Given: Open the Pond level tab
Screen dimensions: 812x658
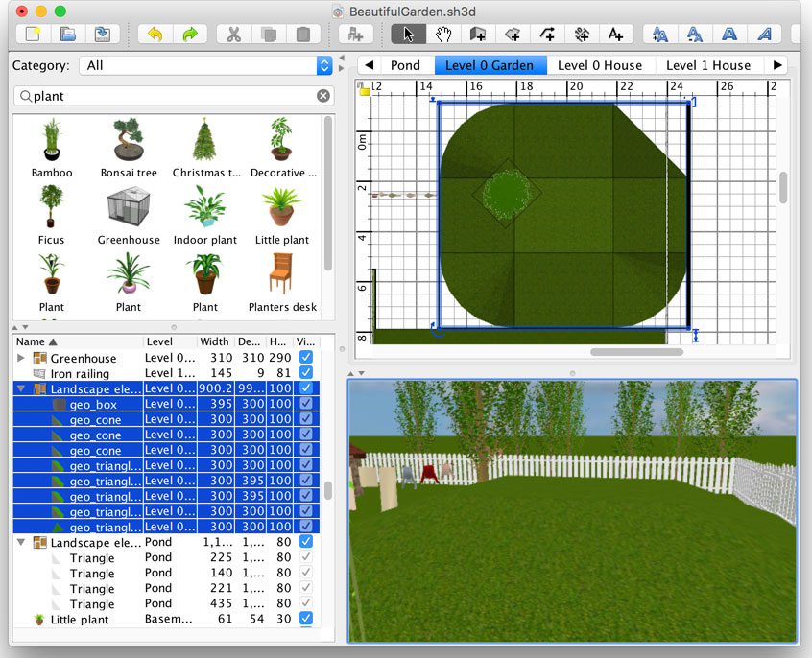Looking at the screenshot, I should click(x=405, y=65).
